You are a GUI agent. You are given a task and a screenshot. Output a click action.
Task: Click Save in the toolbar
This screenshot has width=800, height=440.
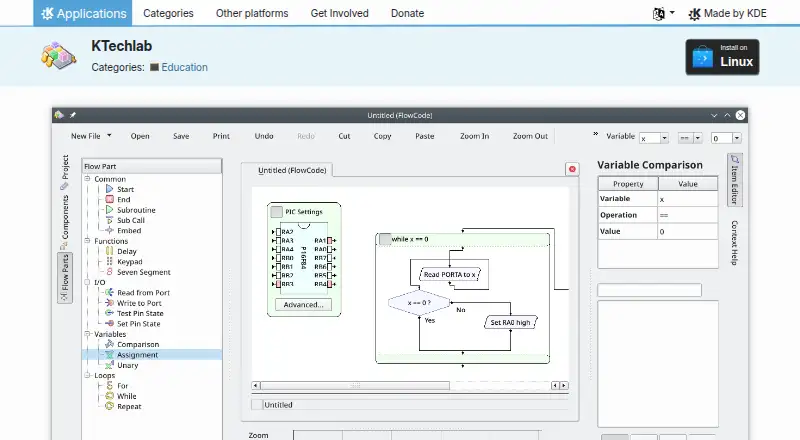click(x=181, y=136)
